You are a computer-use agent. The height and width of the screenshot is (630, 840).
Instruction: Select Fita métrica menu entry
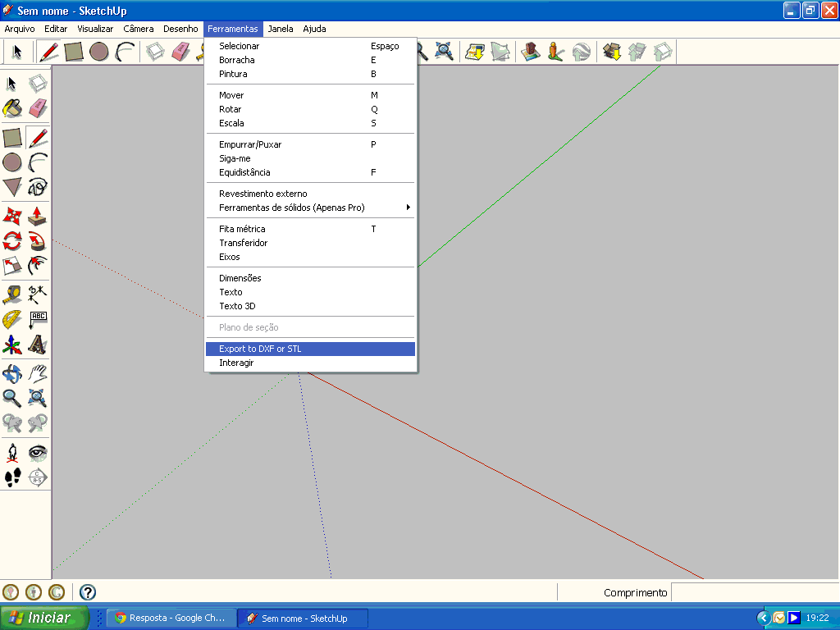pos(310,229)
